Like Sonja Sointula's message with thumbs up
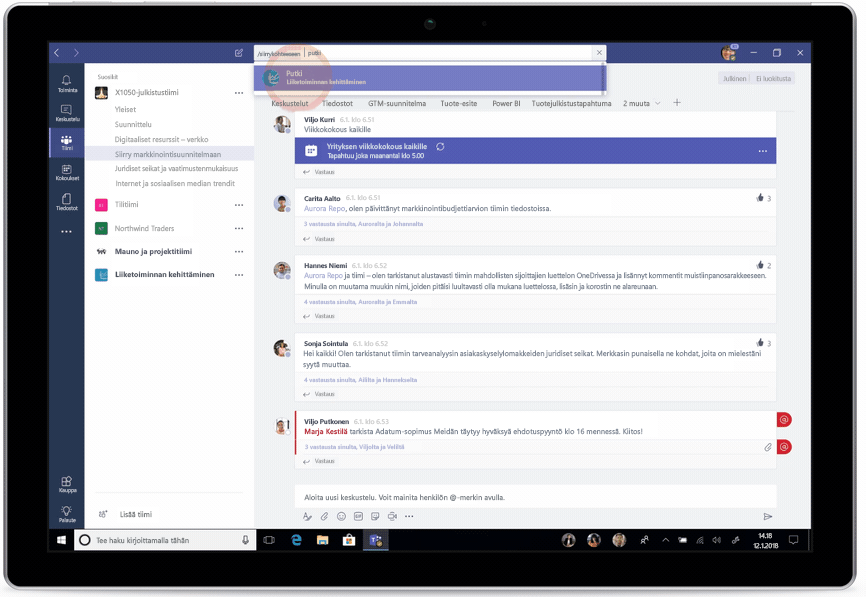This screenshot has width=866, height=597. coord(760,343)
